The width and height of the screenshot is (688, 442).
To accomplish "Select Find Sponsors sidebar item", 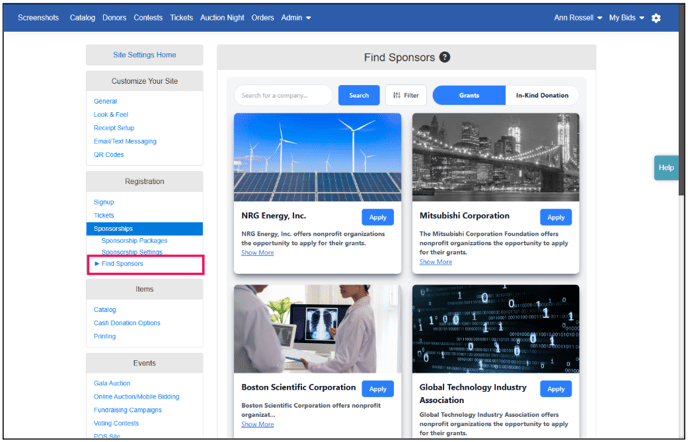I will pos(122,264).
